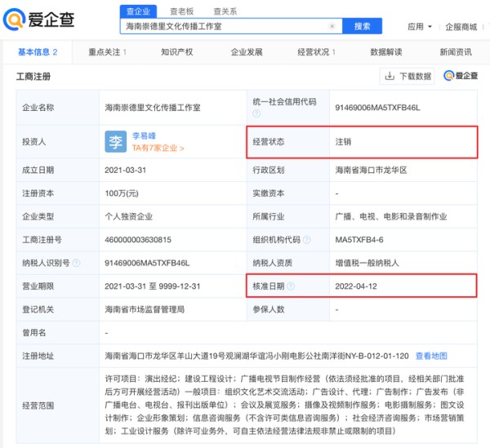The width and height of the screenshot is (490, 448).
Task: Open the 重点关注 tab
Action: [x=107, y=52]
